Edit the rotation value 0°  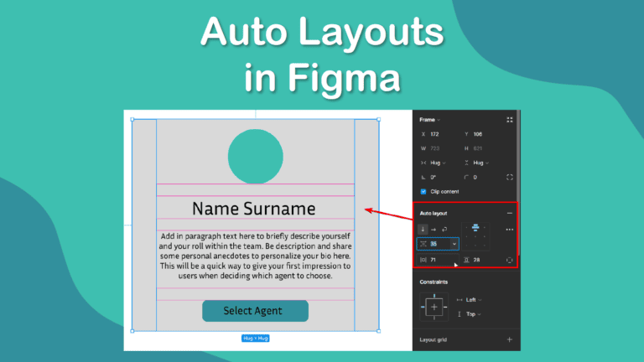(x=433, y=178)
